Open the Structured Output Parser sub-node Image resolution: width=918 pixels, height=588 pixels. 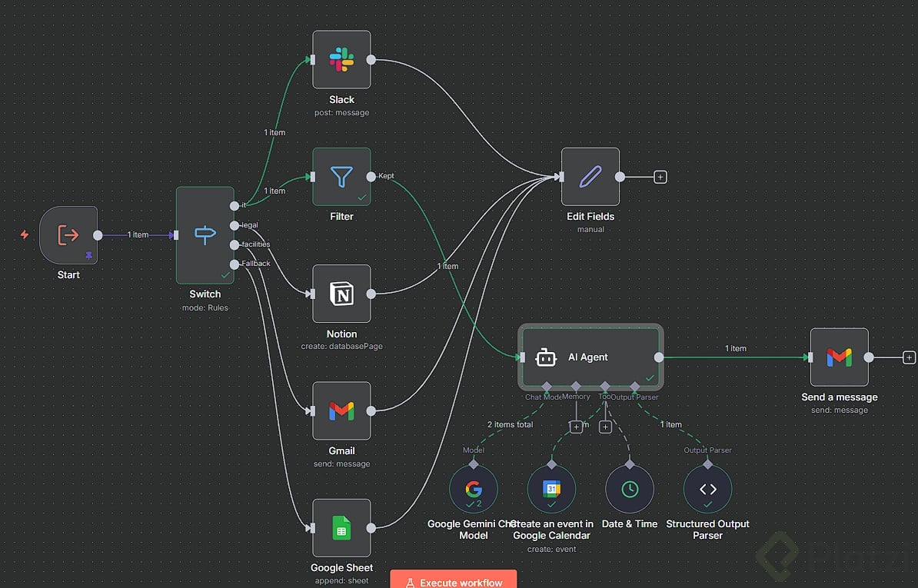[708, 489]
